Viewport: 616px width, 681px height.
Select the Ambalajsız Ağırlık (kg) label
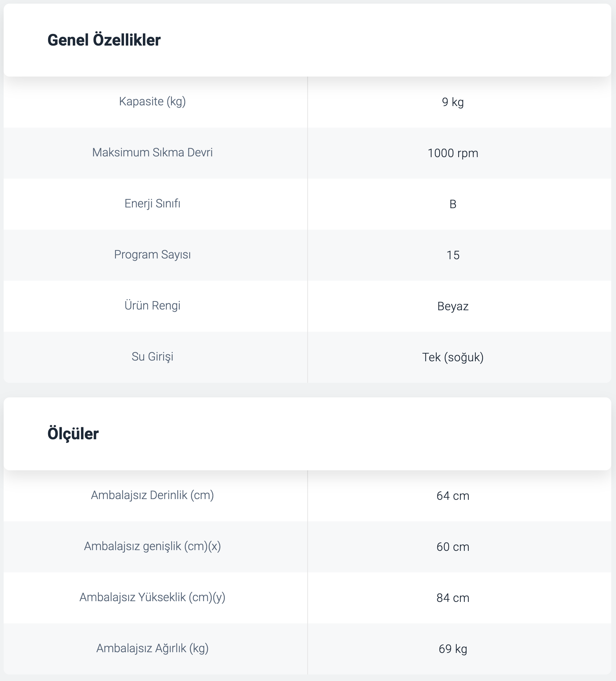pos(152,648)
